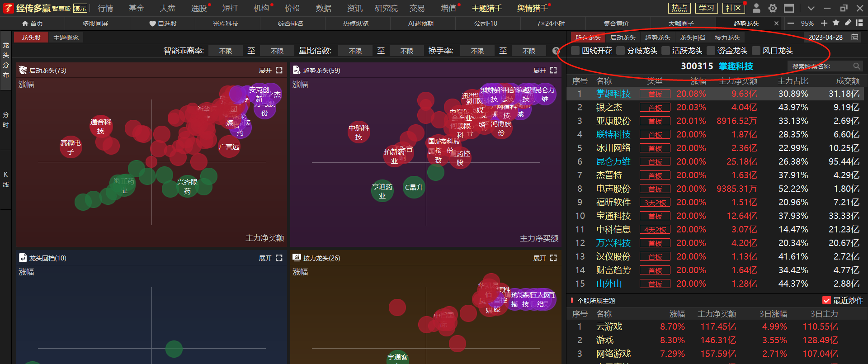Open the calendar date picker icon
868x364 pixels.
(x=855, y=38)
